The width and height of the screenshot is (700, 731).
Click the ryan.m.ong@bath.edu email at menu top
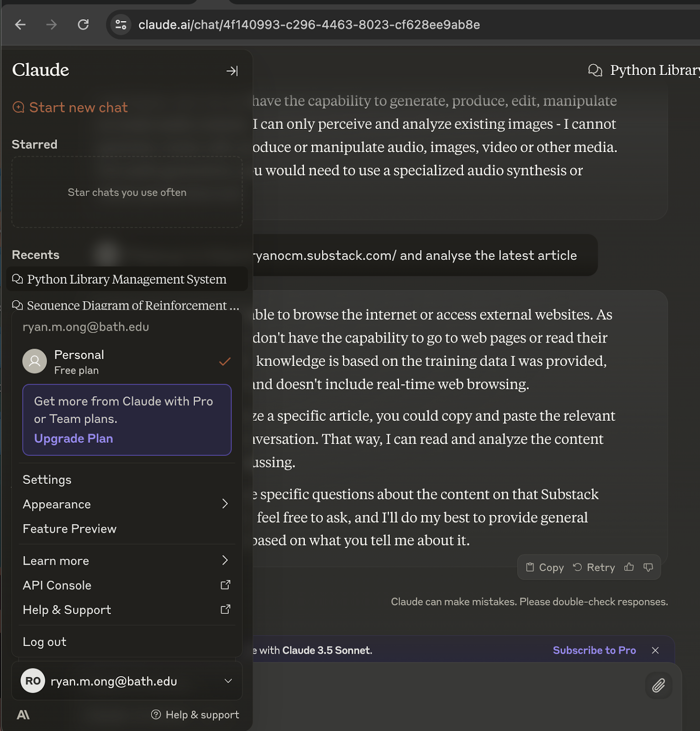[86, 327]
